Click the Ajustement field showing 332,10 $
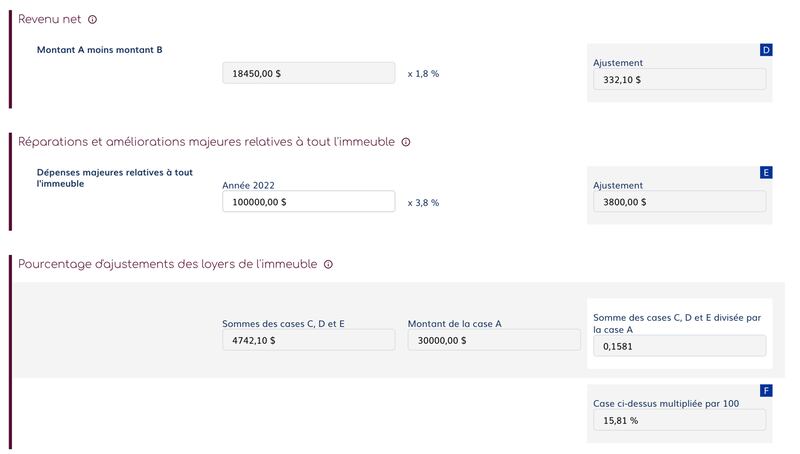The height and width of the screenshot is (454, 800). (679, 80)
